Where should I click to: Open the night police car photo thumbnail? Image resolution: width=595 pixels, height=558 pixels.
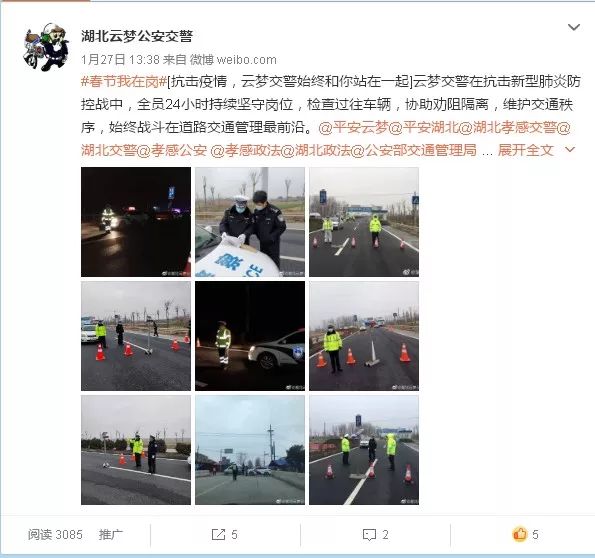(x=250, y=336)
